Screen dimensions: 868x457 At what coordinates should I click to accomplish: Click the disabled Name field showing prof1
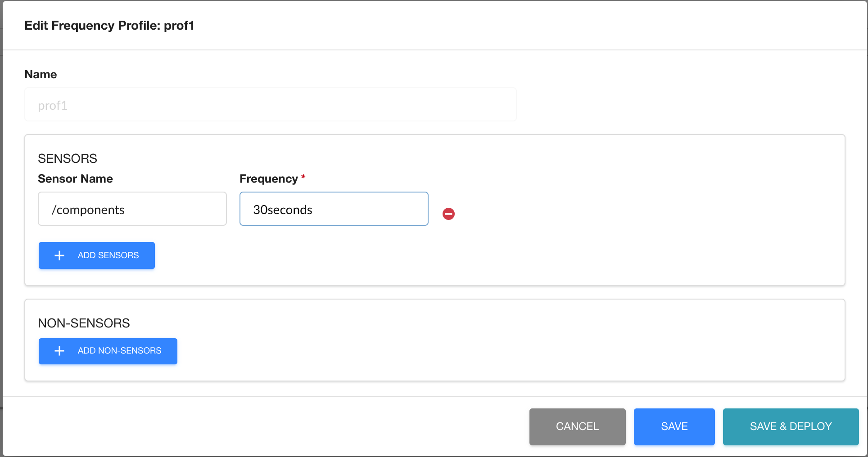(x=270, y=105)
